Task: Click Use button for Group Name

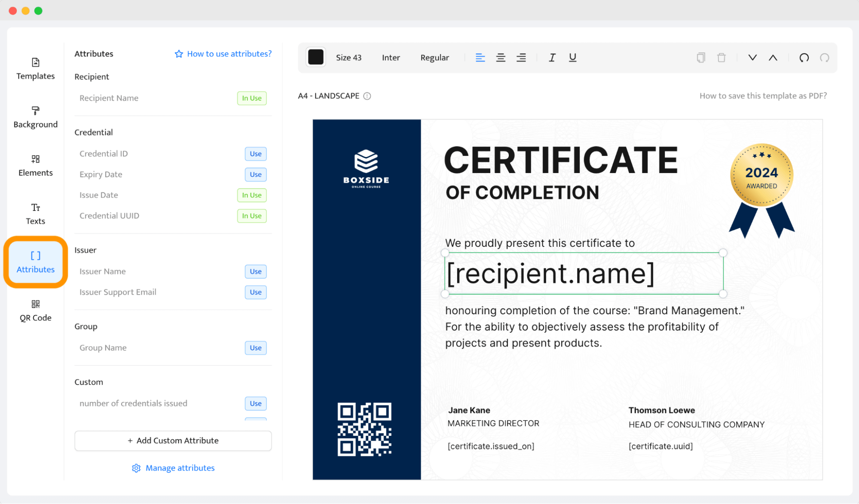Action: [x=256, y=348]
